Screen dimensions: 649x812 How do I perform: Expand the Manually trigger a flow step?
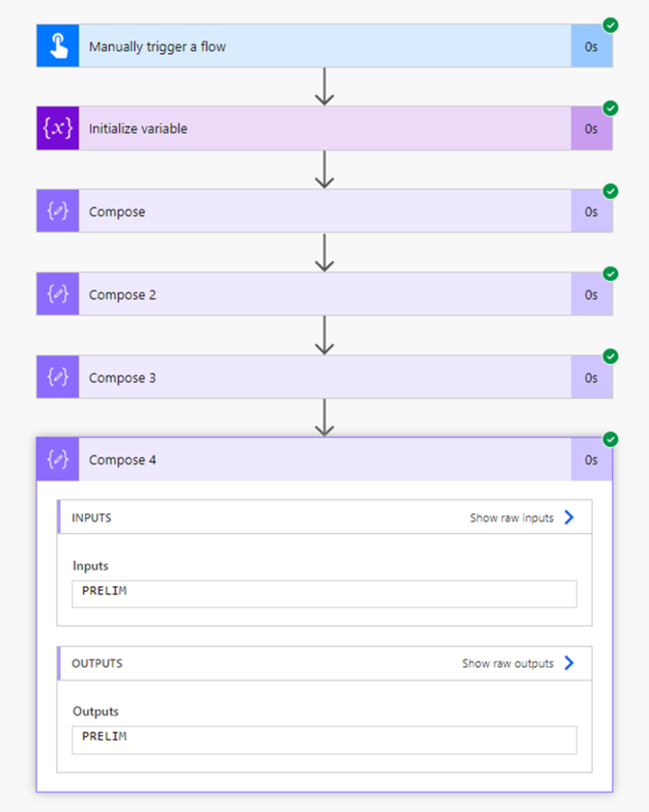point(324,46)
